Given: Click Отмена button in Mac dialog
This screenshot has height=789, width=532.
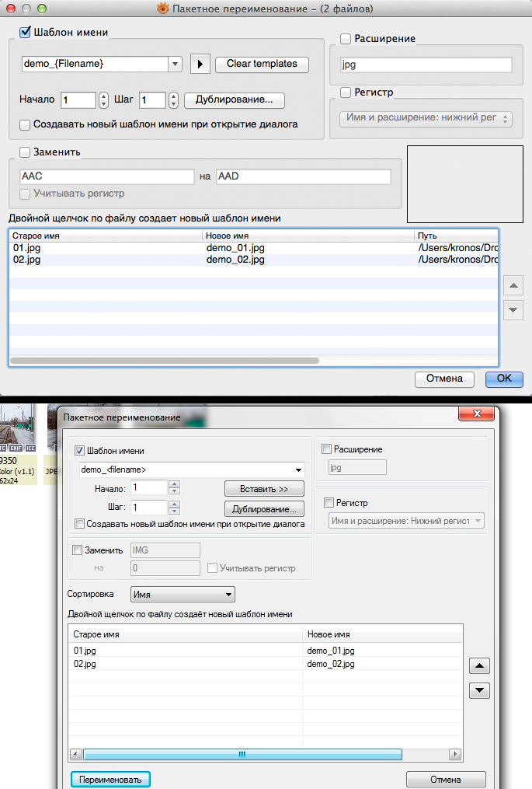Looking at the screenshot, I should 444,379.
